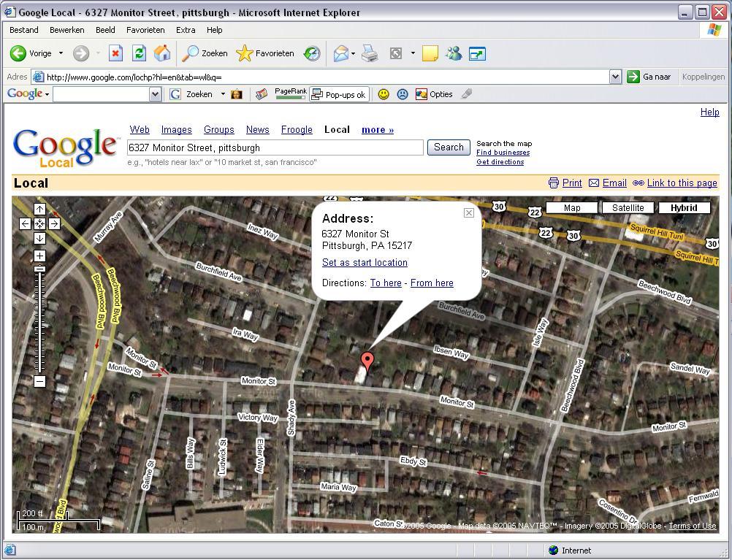Go to Google News link
Image resolution: width=732 pixels, height=560 pixels.
pyautogui.click(x=258, y=130)
